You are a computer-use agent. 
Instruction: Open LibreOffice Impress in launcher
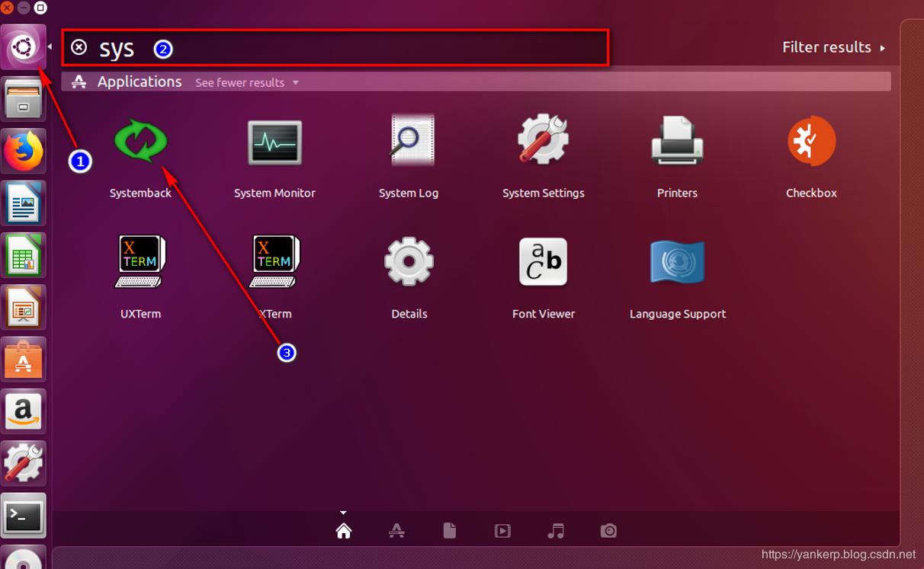click(24, 307)
